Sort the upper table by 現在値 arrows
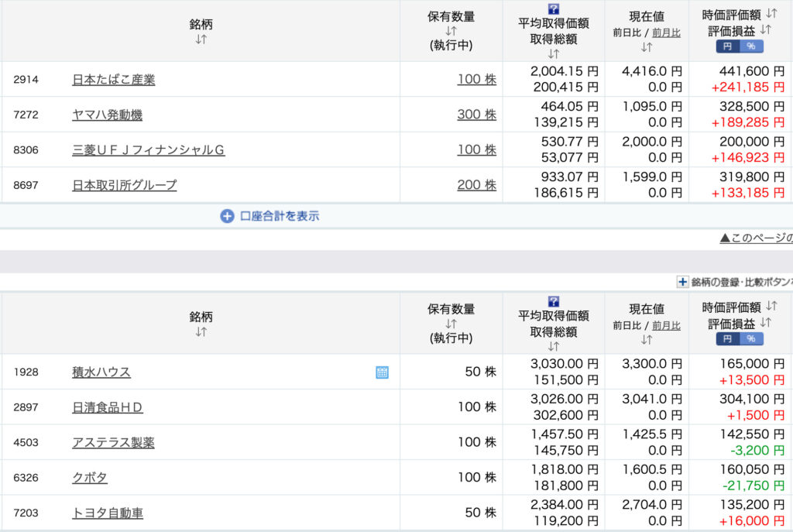The image size is (793, 532). click(x=647, y=47)
